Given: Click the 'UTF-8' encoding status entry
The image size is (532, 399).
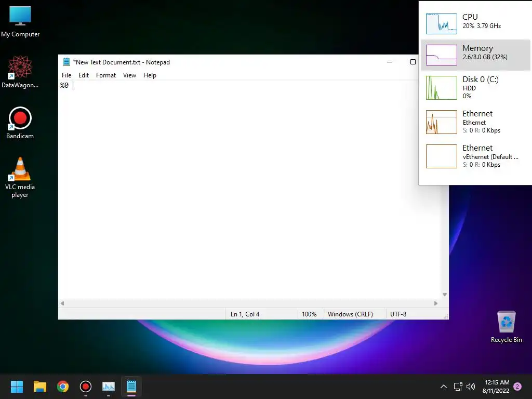Looking at the screenshot, I should [x=398, y=314].
